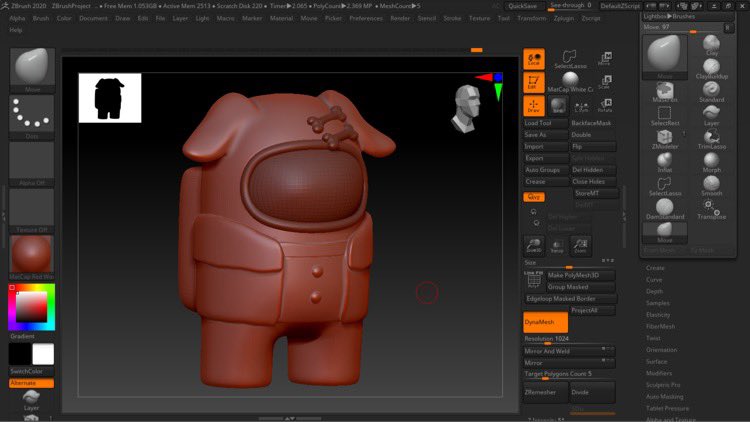Expand the Elasticity brush section
750x422 pixels.
658,315
